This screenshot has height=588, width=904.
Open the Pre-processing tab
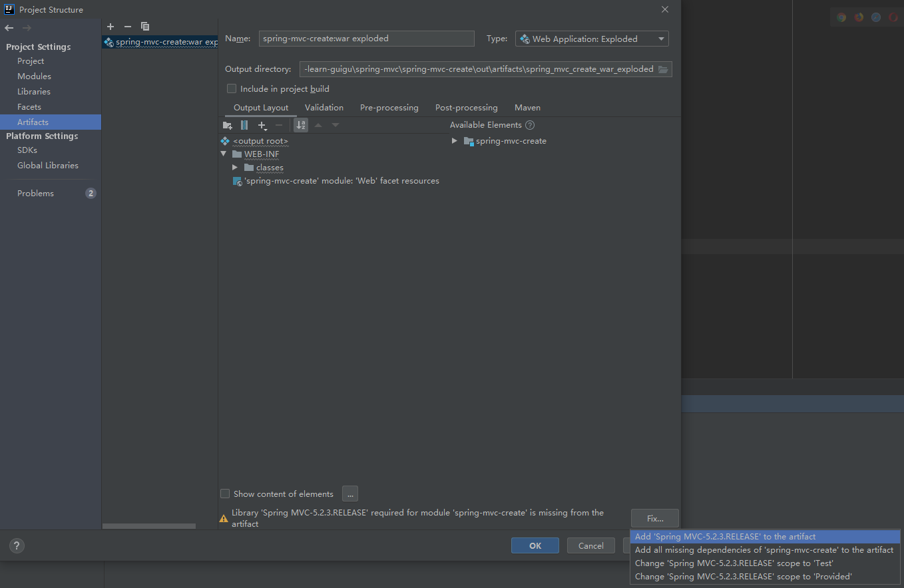pos(389,108)
